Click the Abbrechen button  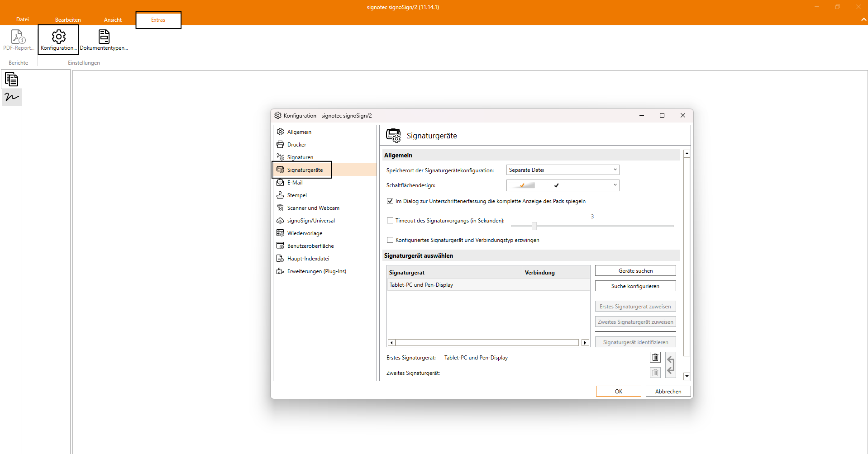coord(668,391)
